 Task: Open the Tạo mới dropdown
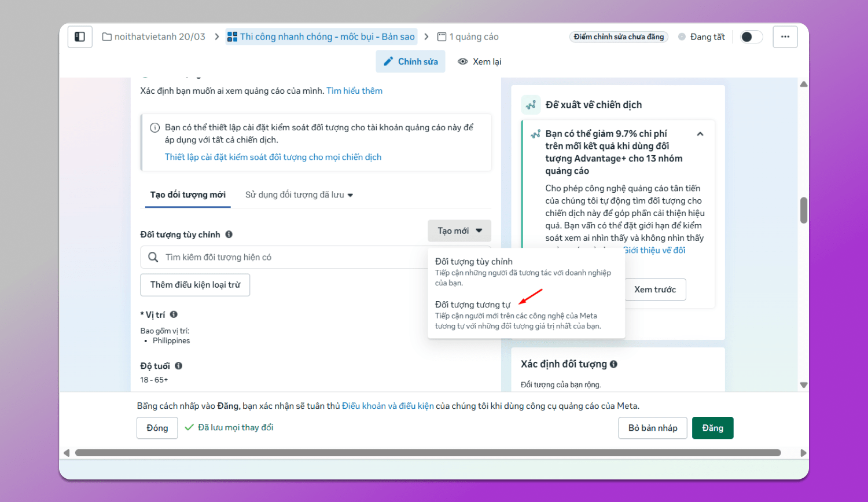coord(459,231)
